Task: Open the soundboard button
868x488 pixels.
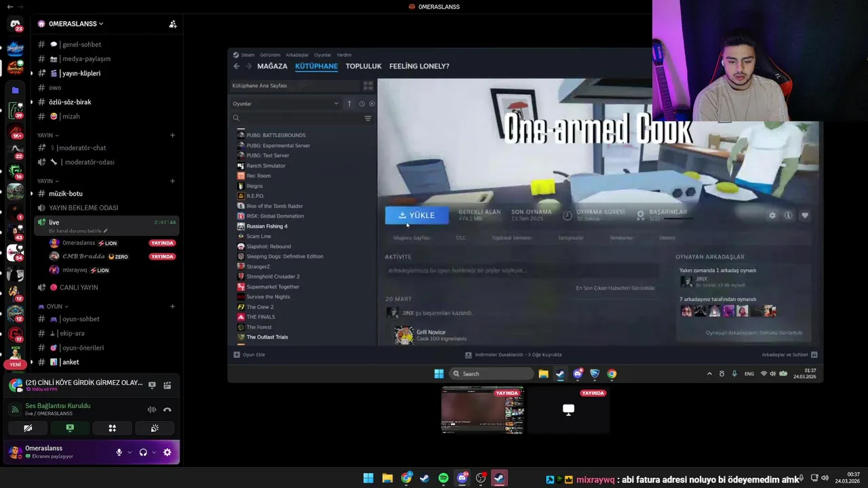Action: point(155,428)
